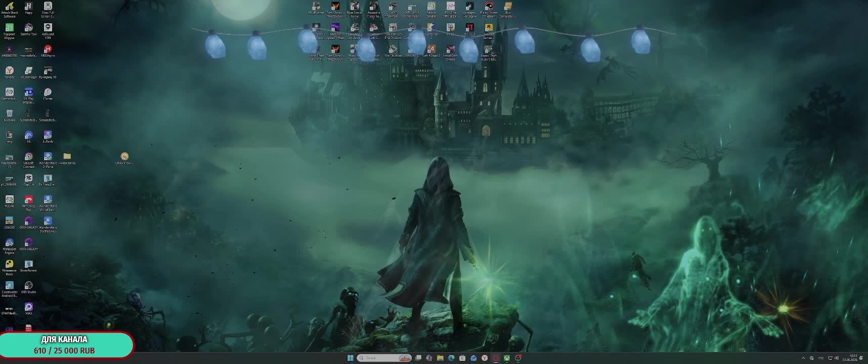
Task: Launch Wallpaper Engine from the desktop
Action: coord(9,246)
